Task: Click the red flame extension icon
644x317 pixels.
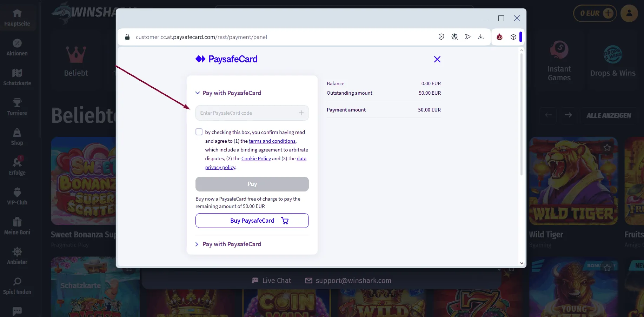Action: 499,37
